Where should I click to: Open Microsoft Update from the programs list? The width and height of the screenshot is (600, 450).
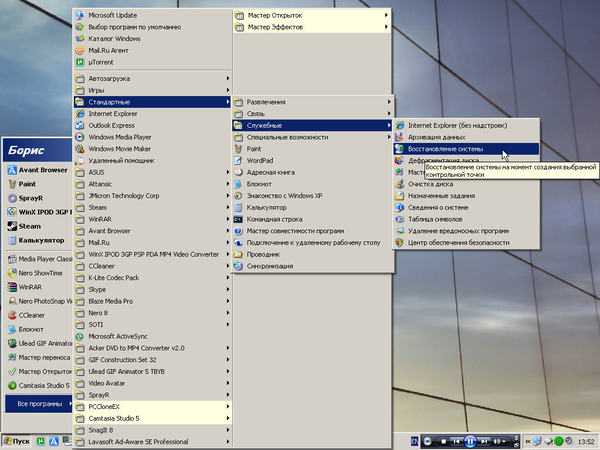[152, 15]
